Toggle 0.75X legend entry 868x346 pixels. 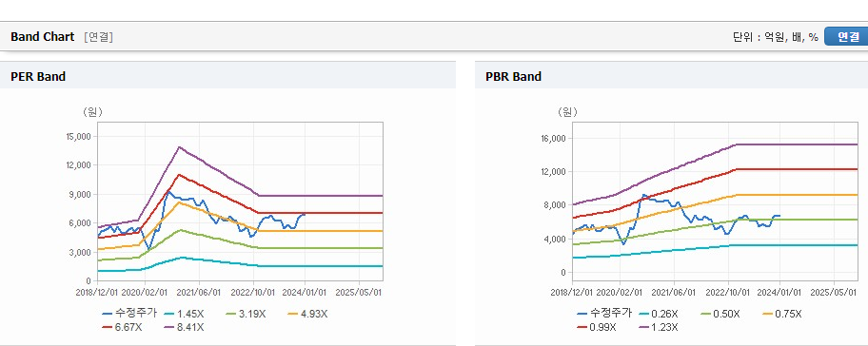click(781, 314)
